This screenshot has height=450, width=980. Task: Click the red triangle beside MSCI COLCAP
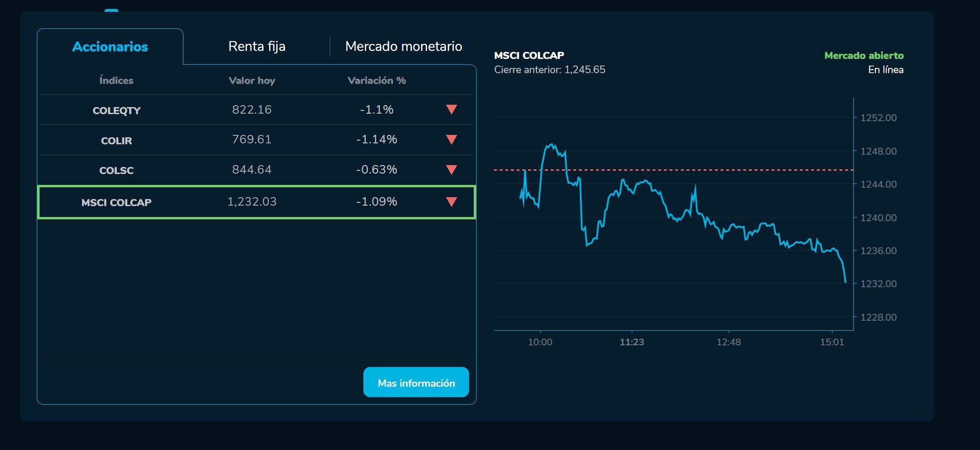click(x=451, y=201)
